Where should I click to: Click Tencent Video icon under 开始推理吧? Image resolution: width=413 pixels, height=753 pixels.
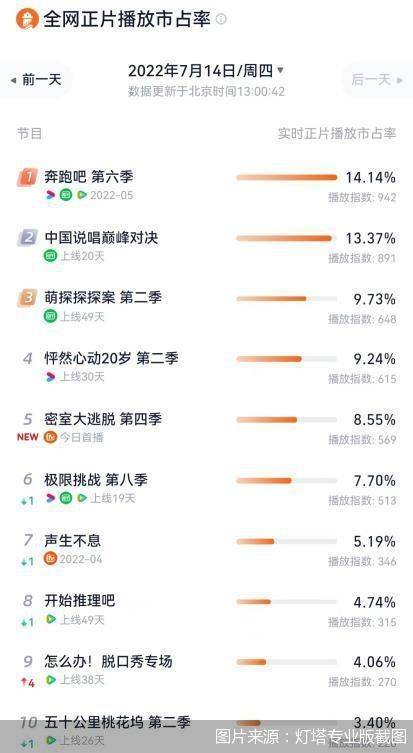50,619
